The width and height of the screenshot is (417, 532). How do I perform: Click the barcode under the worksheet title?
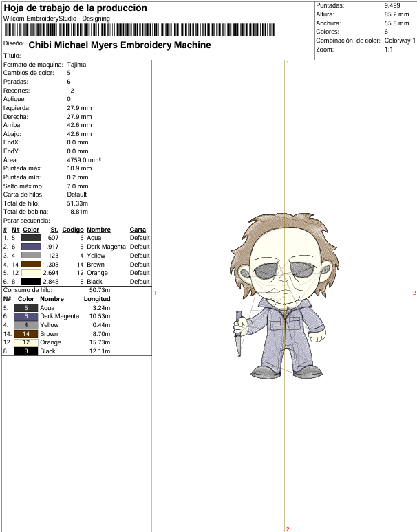tap(140, 30)
